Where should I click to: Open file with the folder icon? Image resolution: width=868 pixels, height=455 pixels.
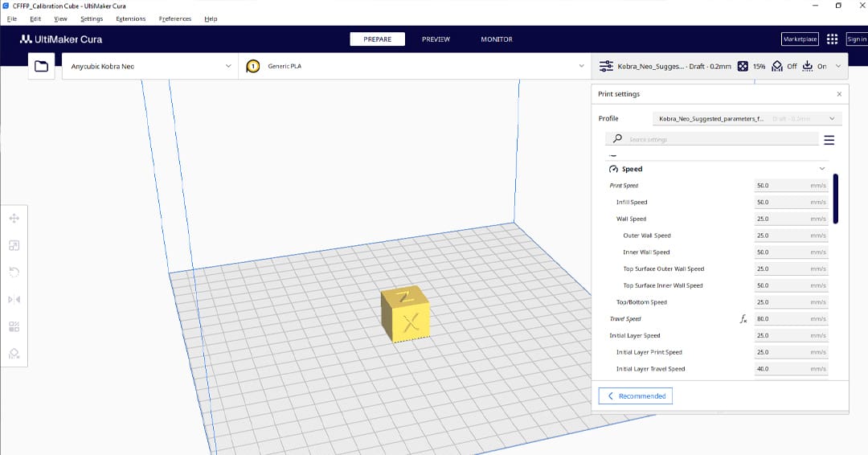(x=42, y=67)
